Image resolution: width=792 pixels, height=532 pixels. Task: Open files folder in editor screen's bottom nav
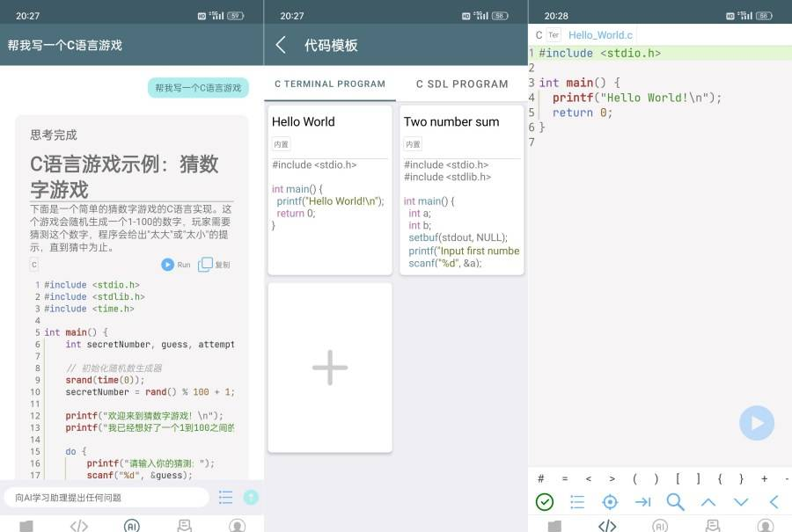pyautogui.click(x=554, y=526)
